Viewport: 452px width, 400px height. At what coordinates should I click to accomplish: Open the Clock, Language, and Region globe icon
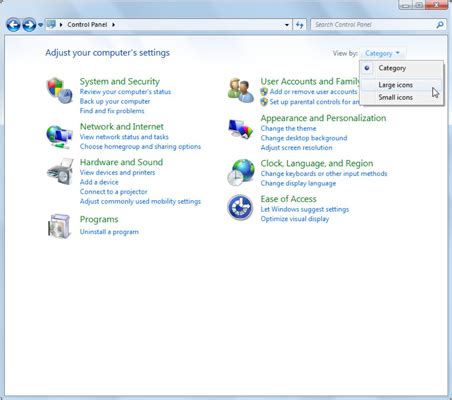pos(241,172)
